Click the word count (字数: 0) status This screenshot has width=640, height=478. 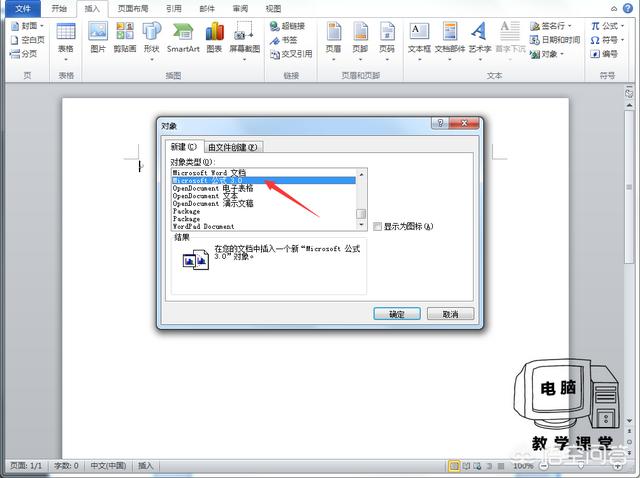tap(66, 466)
